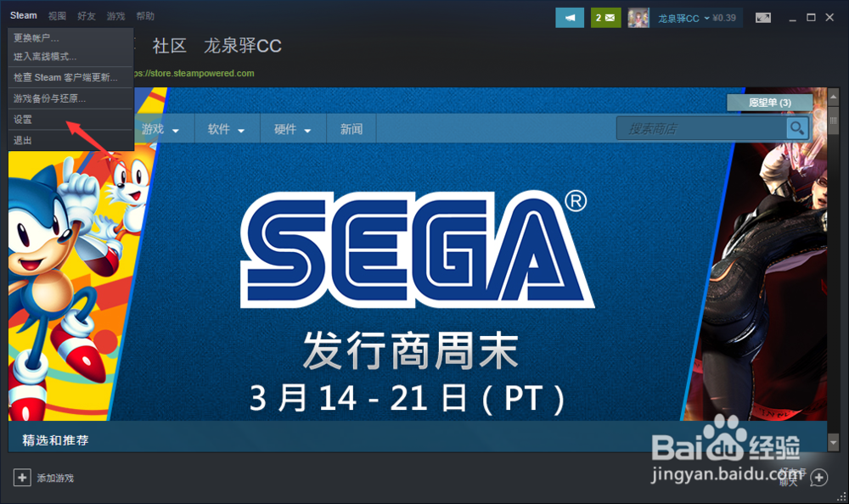Select 检查 Steam 客户端更新... entry

click(x=70, y=77)
